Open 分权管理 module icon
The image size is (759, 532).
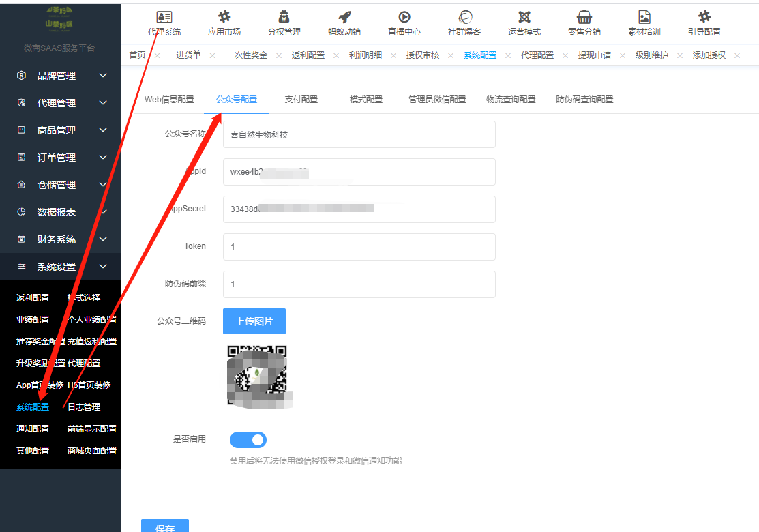point(284,18)
